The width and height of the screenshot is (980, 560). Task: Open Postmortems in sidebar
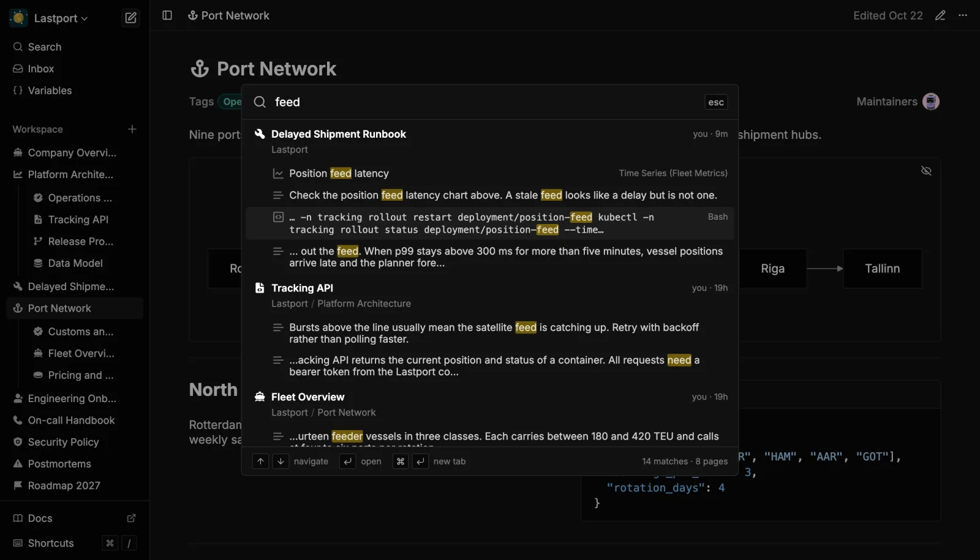pyautogui.click(x=75, y=464)
